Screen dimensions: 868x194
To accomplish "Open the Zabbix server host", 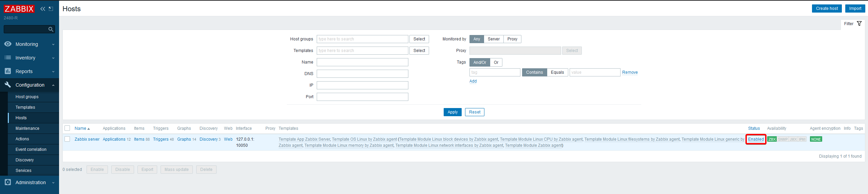I will (87, 139).
